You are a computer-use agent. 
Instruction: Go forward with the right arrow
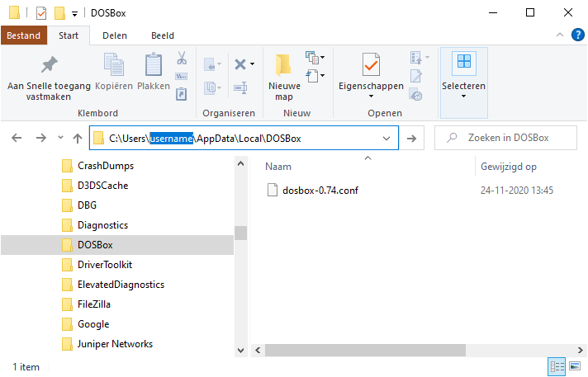pos(40,139)
